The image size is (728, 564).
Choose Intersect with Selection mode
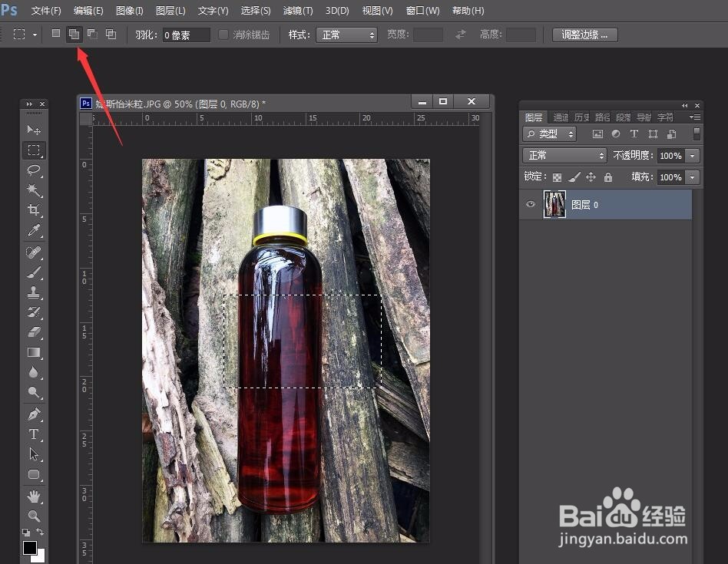pos(111,34)
